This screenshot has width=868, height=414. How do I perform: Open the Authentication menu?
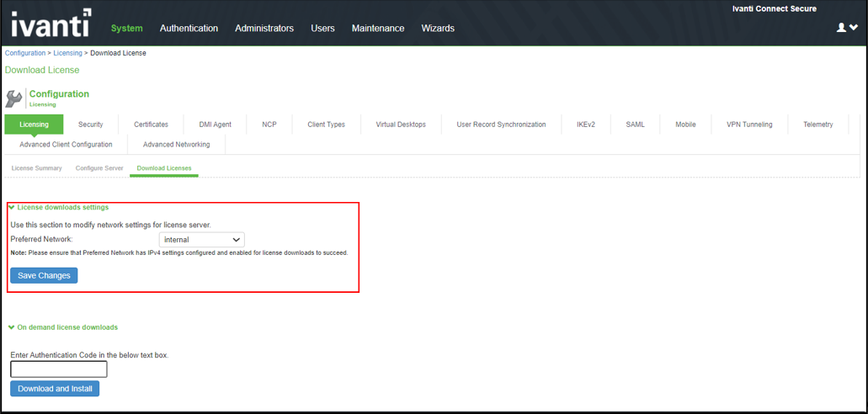[x=189, y=29]
